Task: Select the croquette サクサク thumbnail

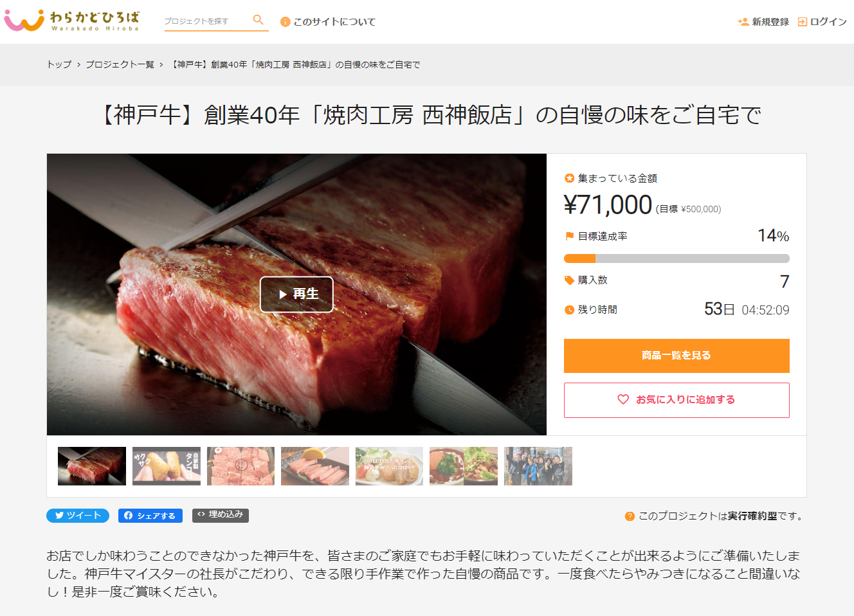Action: (167, 466)
